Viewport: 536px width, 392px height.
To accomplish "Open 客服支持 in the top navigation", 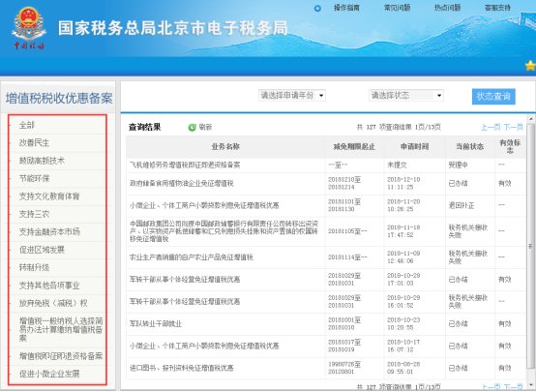I will (497, 8).
